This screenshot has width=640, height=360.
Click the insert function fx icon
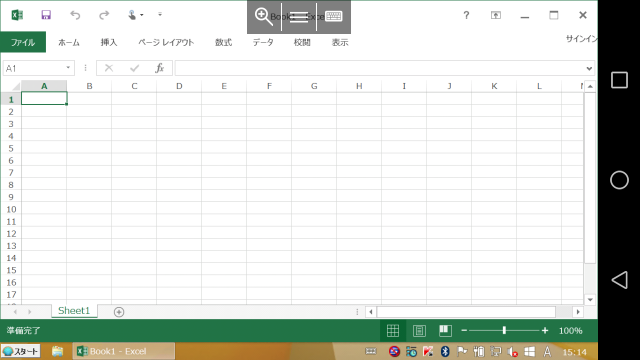(160, 68)
